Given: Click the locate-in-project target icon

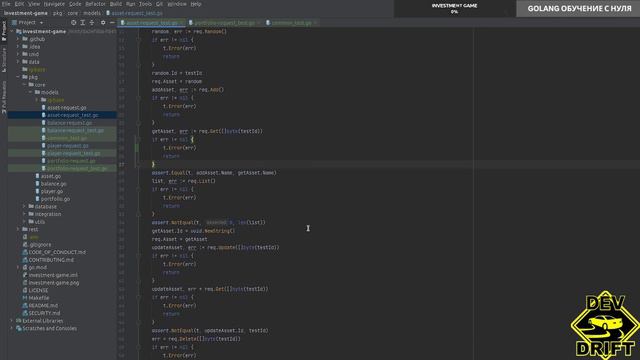Looking at the screenshot, I should 73,22.
